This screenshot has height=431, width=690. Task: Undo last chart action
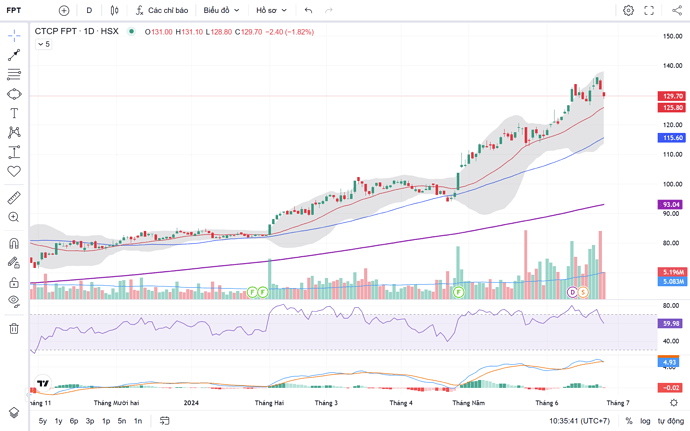308,10
